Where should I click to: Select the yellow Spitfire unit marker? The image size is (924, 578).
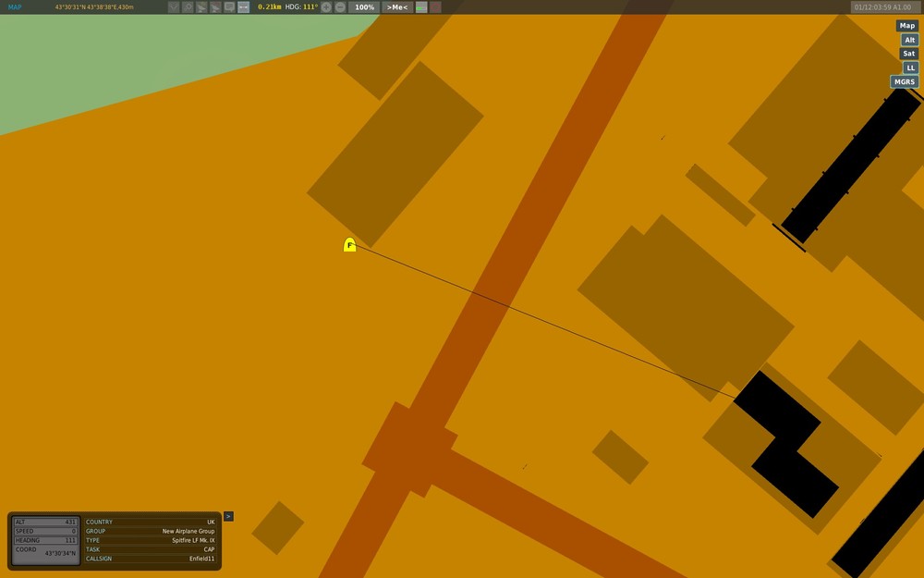[349, 245]
